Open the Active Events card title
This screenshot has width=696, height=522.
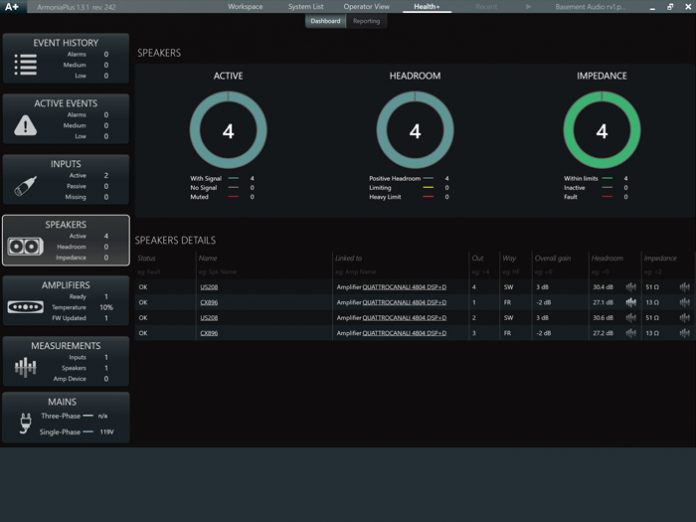click(66, 103)
